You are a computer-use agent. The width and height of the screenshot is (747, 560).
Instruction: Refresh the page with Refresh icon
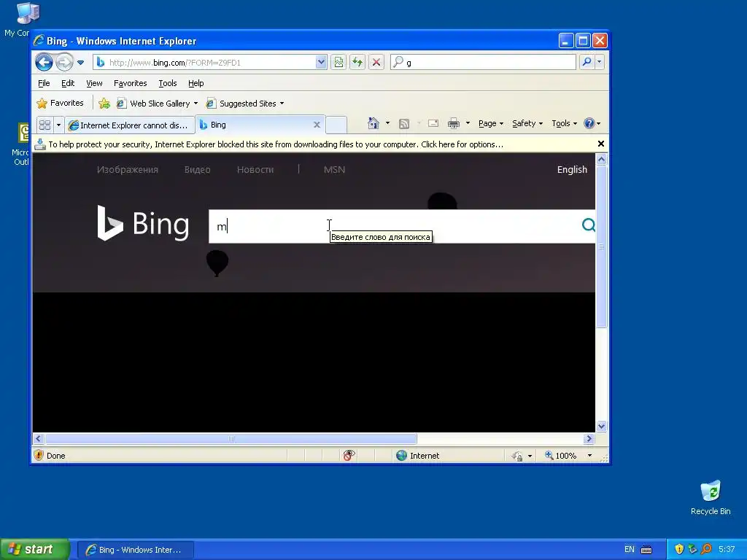tap(357, 62)
